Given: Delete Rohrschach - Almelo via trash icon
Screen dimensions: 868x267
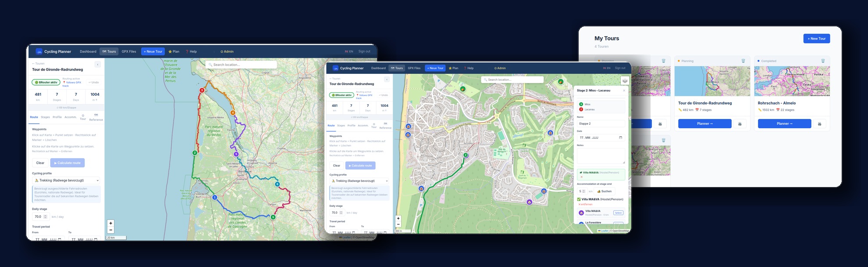Looking at the screenshot, I should coord(823,61).
